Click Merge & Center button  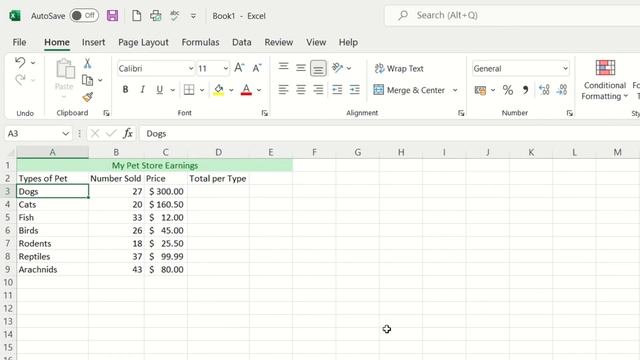[409, 90]
